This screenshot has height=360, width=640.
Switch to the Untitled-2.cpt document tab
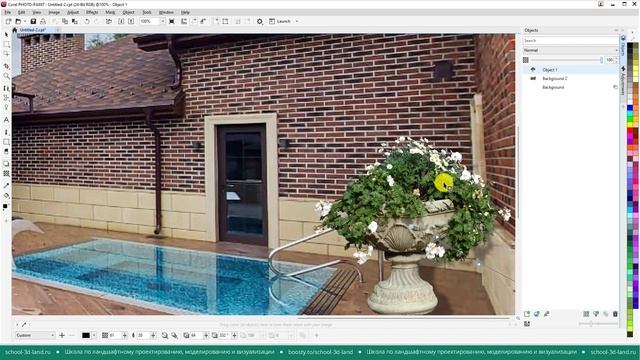33,30
